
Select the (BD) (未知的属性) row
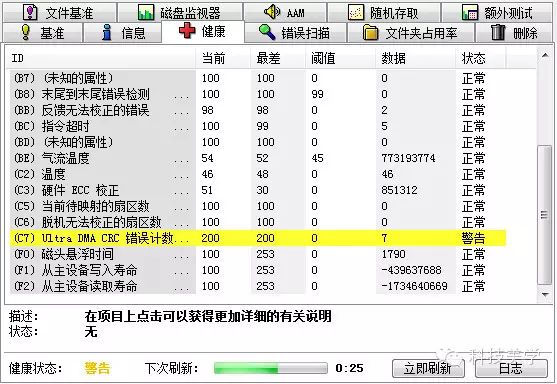tap(258, 142)
